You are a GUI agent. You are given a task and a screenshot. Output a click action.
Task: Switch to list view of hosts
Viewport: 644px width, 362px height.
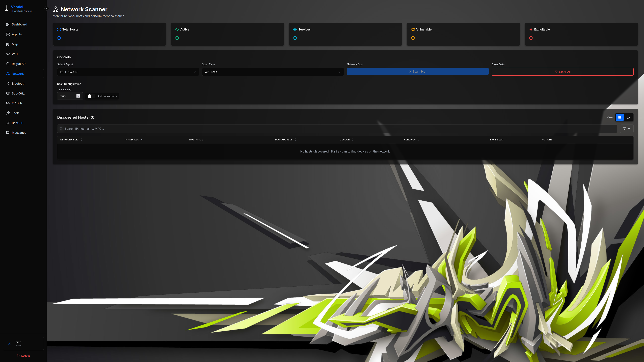620,117
